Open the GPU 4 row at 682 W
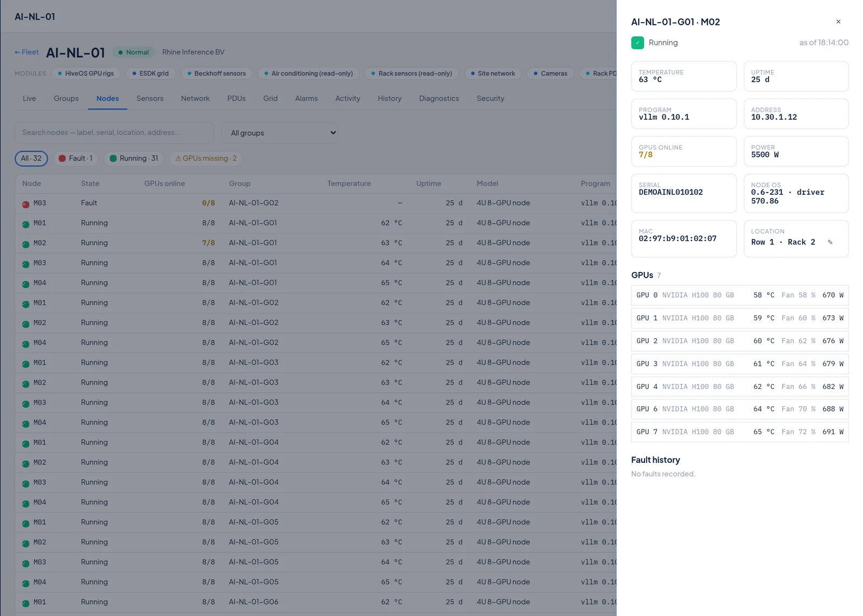863x616 pixels. (x=740, y=387)
